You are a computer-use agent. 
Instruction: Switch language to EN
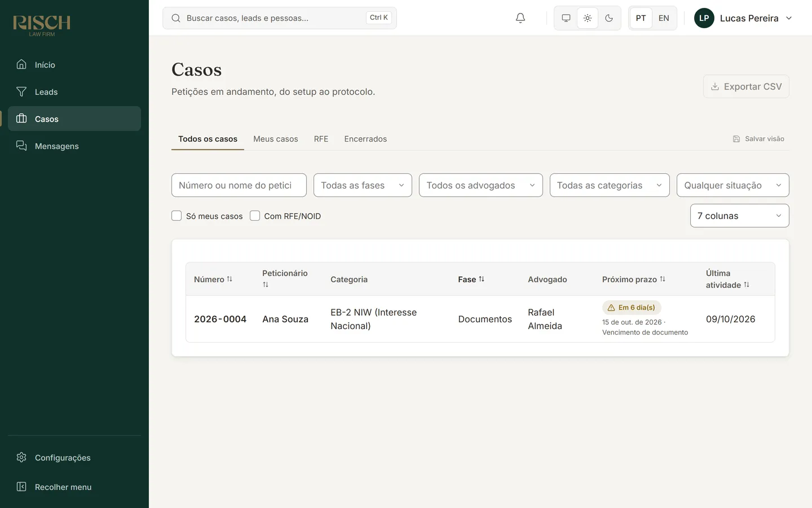click(x=664, y=18)
